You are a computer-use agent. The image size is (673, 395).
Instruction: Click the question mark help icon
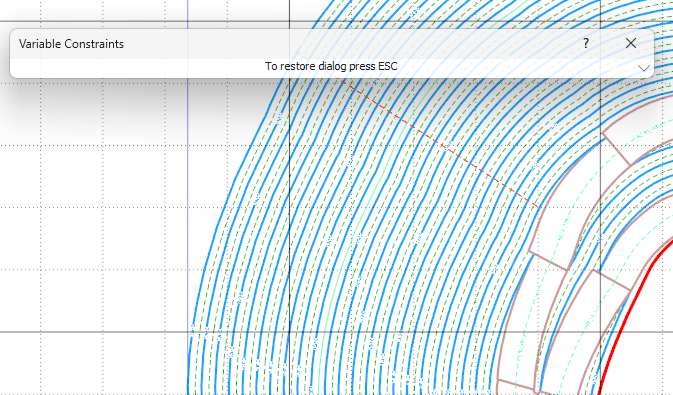point(586,43)
